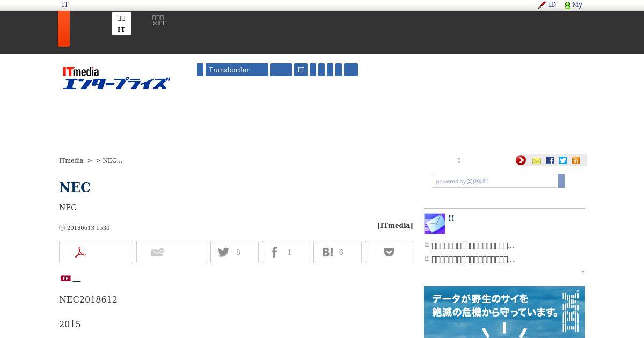This screenshot has width=644, height=338.
Task: Click the blue nav tab after Transborder
Action: [x=281, y=70]
